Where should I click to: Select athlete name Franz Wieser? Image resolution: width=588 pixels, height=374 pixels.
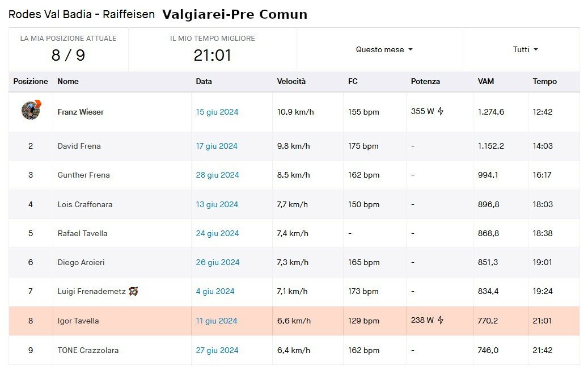click(x=81, y=112)
